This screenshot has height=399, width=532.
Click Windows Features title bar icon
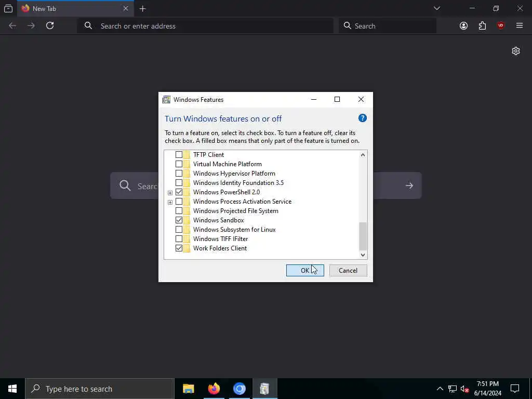click(167, 99)
